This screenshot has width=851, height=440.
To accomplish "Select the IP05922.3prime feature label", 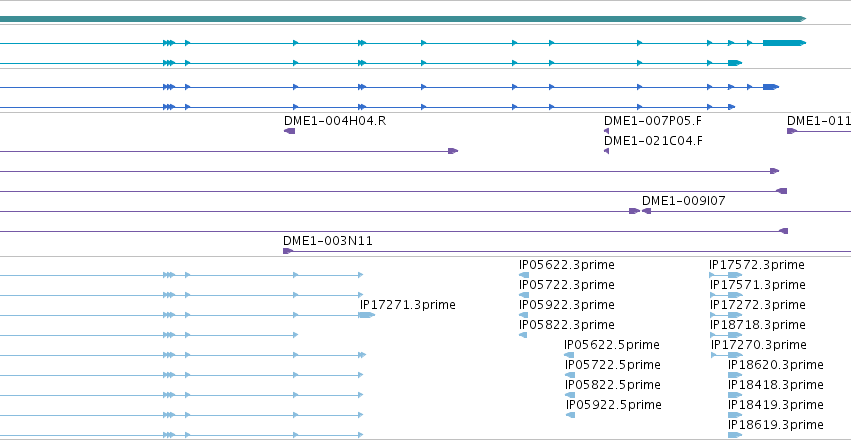I will click(x=567, y=305).
